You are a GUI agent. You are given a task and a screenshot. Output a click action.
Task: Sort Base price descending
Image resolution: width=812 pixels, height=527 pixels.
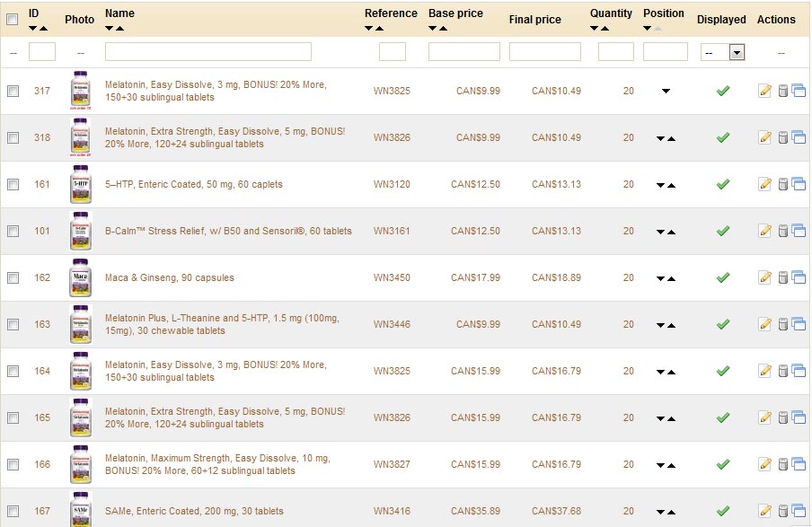click(432, 29)
